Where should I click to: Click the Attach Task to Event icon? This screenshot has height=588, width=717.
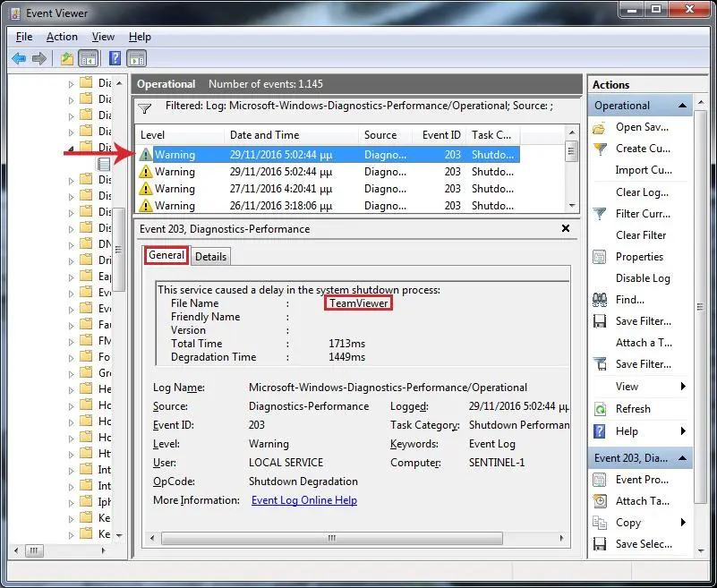click(600, 501)
